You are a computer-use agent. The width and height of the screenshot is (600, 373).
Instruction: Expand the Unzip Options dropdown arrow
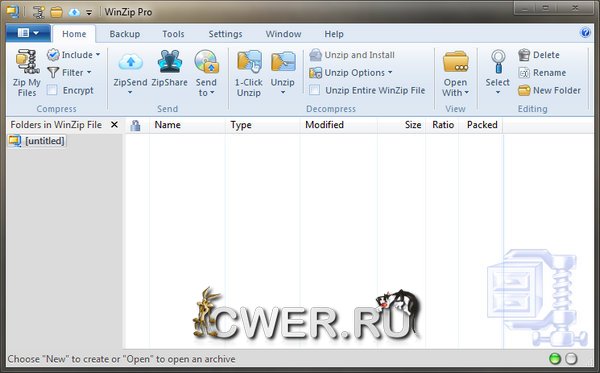coord(390,72)
